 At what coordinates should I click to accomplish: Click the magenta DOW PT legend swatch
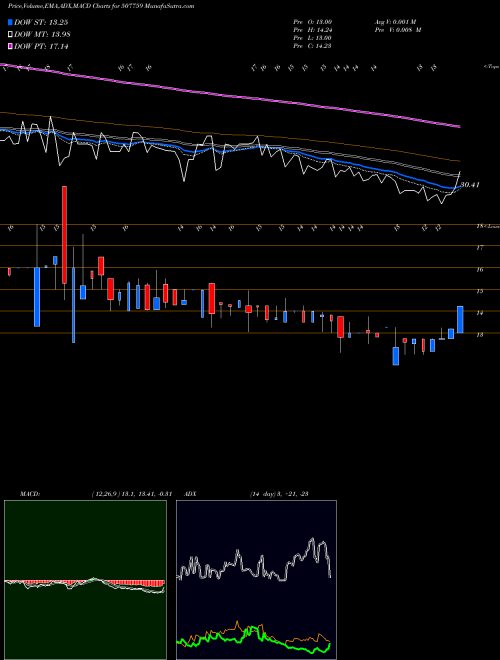tap(11, 47)
